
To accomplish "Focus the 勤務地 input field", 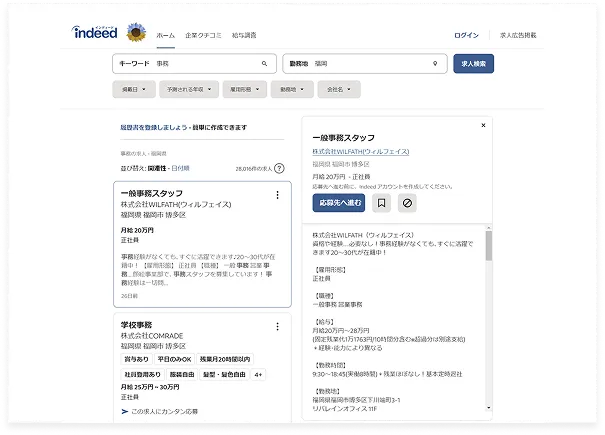I will pos(365,64).
